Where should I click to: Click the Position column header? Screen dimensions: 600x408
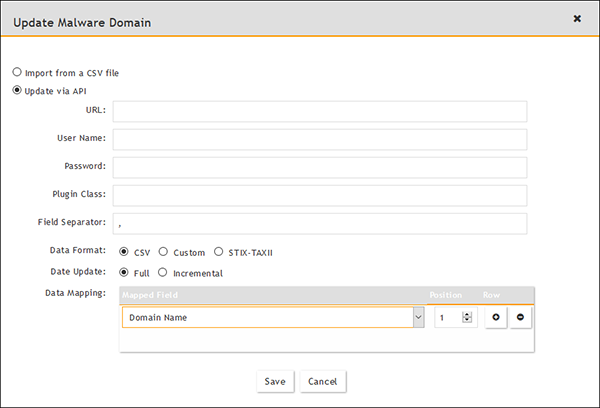[446, 295]
